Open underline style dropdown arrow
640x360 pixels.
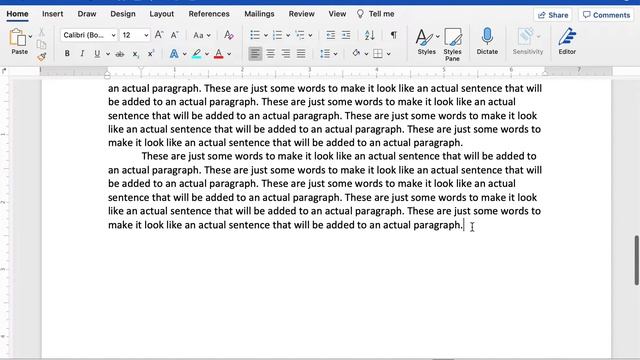108,54
